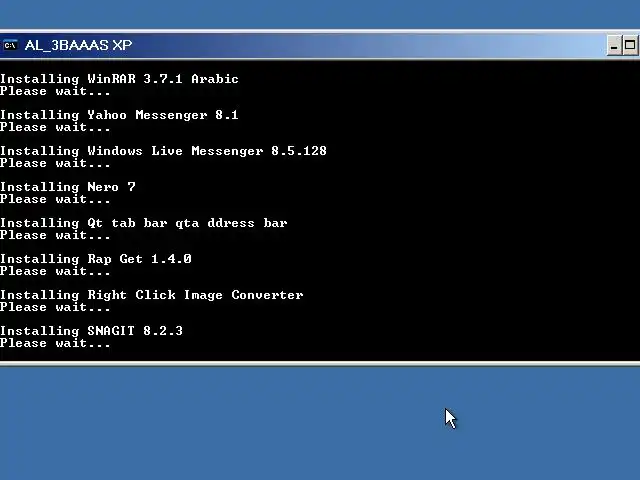The image size is (640, 480).
Task: Click Please wait under Right Click Image Converter
Action: 55,307
